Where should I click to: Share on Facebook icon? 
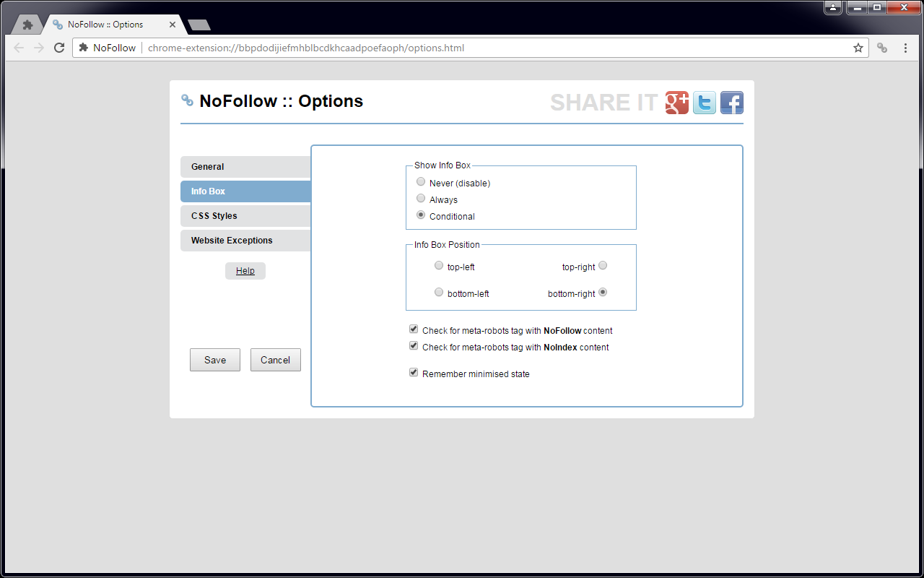(x=732, y=103)
